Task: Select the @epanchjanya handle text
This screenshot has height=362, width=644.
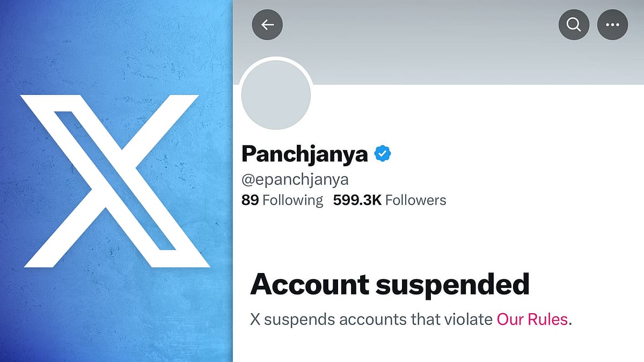Action: 295,179
